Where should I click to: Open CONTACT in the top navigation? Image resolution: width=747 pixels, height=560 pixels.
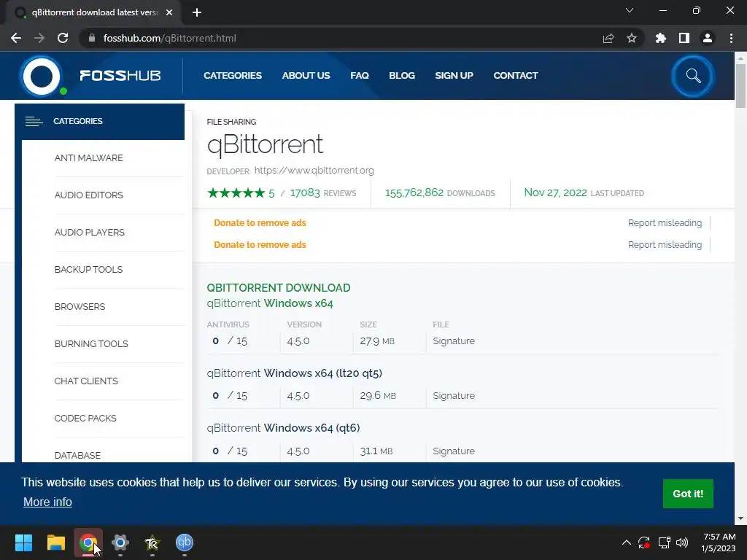tap(516, 76)
